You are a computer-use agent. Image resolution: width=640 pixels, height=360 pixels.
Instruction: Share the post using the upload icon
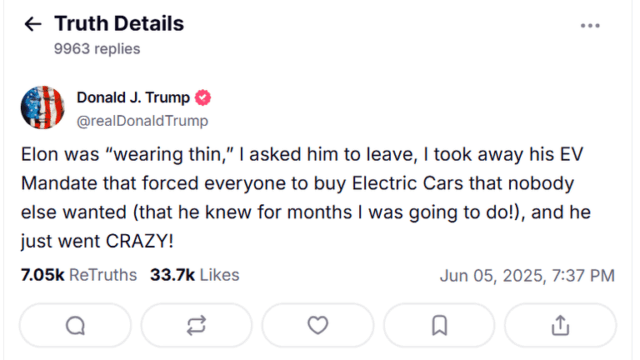click(x=560, y=326)
